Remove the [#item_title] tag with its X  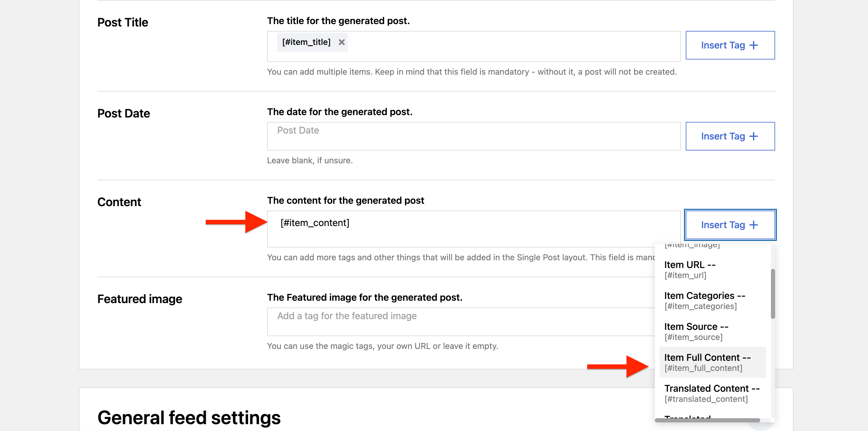pos(341,43)
